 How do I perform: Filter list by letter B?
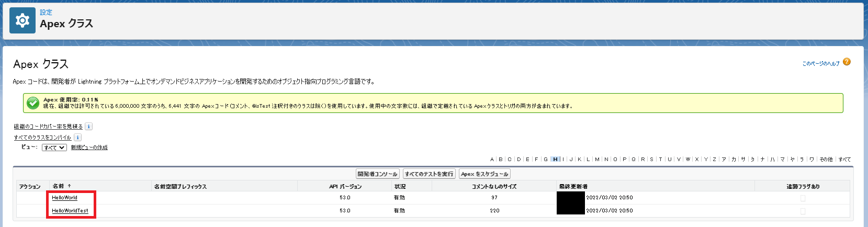tap(501, 160)
